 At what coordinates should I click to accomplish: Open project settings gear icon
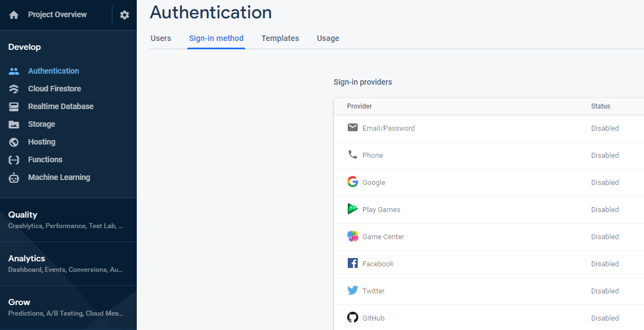coord(125,15)
